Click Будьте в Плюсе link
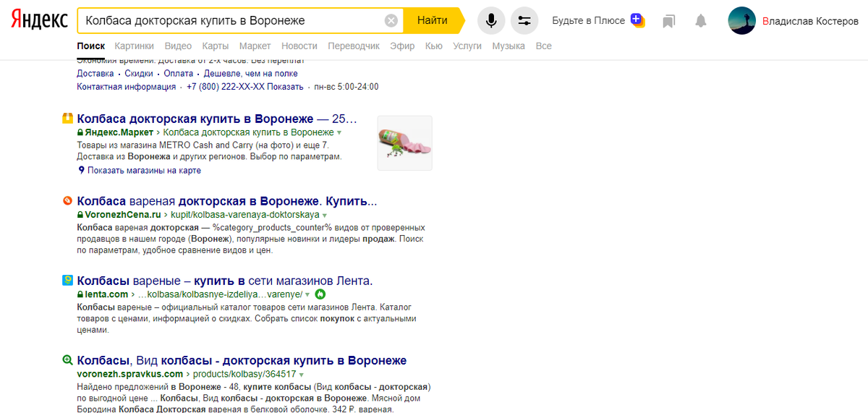868x413 pixels. click(x=588, y=20)
